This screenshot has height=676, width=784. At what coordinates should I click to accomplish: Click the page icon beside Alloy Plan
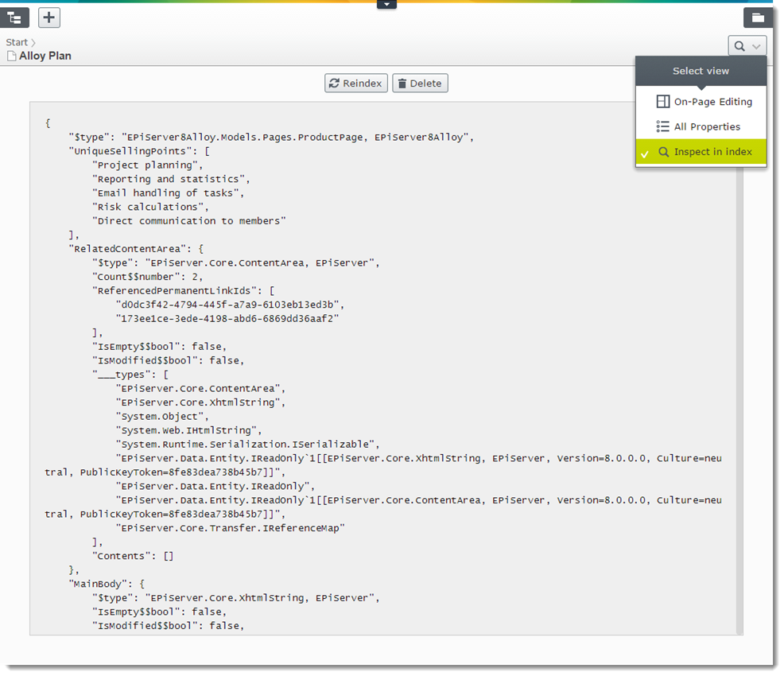click(x=11, y=56)
